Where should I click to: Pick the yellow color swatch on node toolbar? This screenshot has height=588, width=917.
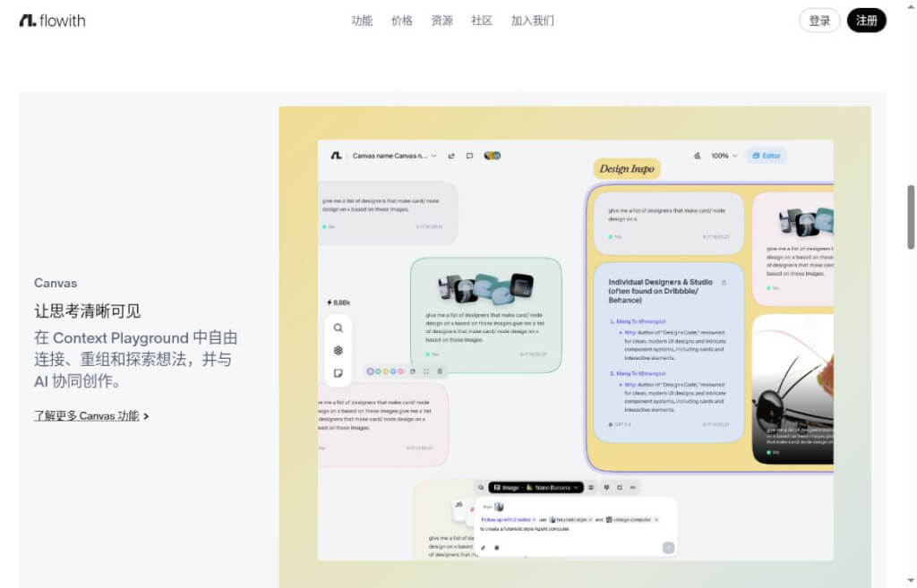(x=385, y=371)
